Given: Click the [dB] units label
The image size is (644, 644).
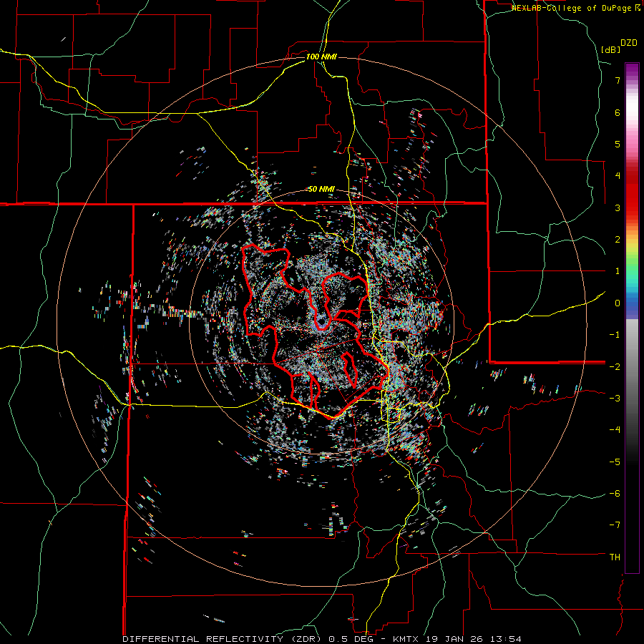Looking at the screenshot, I should [611, 49].
